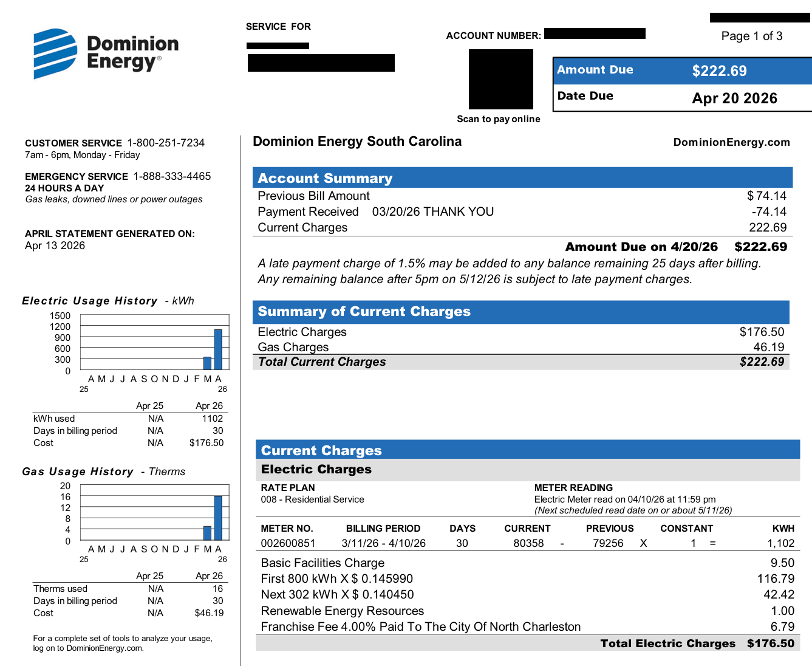Click Total Current Charges $222.69 amount
Viewport: 812px width, 666px height.
(762, 362)
